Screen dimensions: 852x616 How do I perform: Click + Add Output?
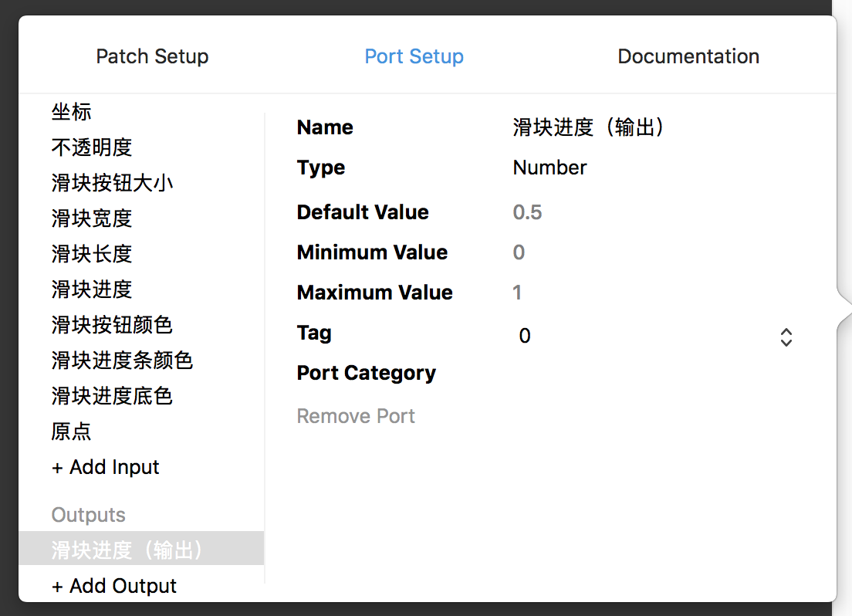point(114,586)
